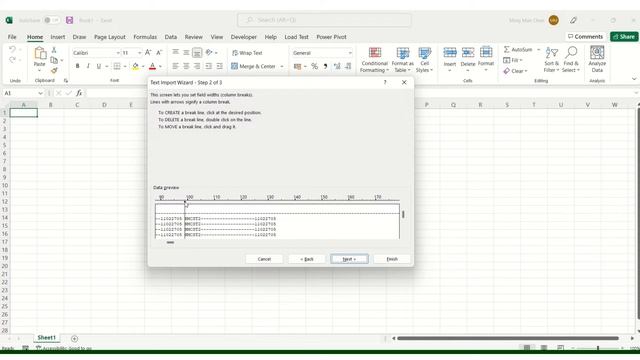Click the Undo arrow icon
The image size is (640, 360).
point(12,49)
